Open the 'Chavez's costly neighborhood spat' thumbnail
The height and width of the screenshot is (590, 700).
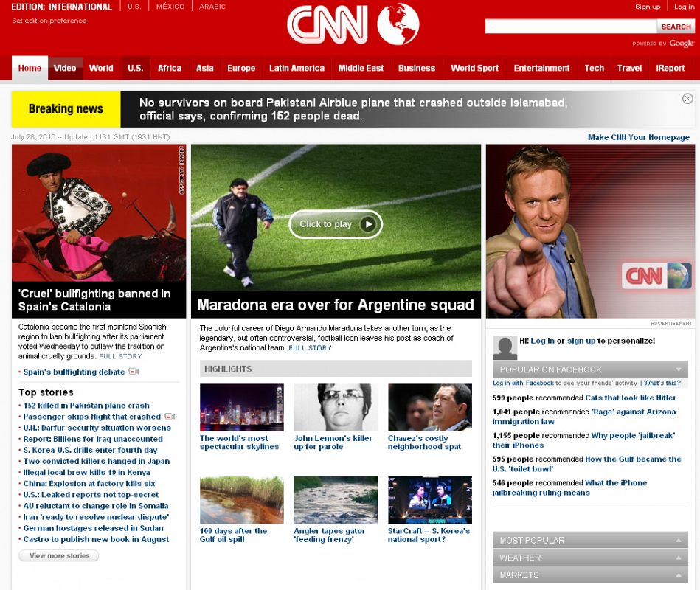pos(429,407)
